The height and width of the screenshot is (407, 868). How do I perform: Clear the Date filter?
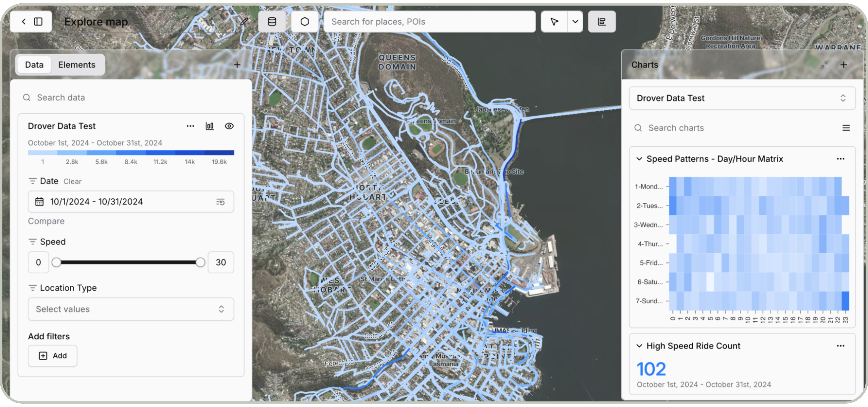click(72, 181)
